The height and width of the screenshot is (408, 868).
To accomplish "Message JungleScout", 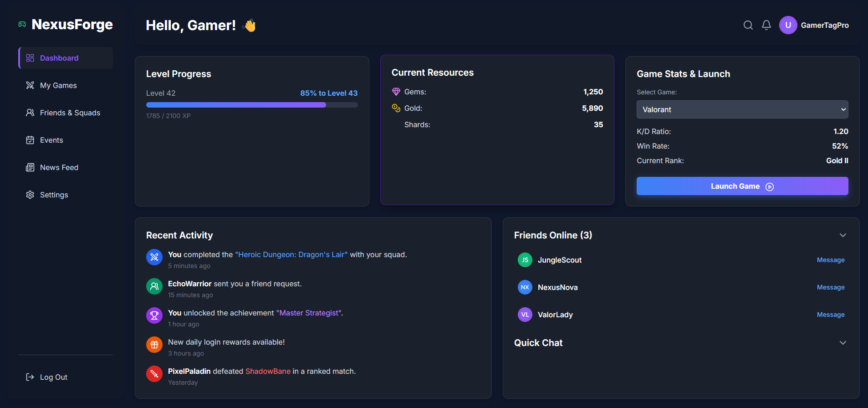I will [831, 260].
